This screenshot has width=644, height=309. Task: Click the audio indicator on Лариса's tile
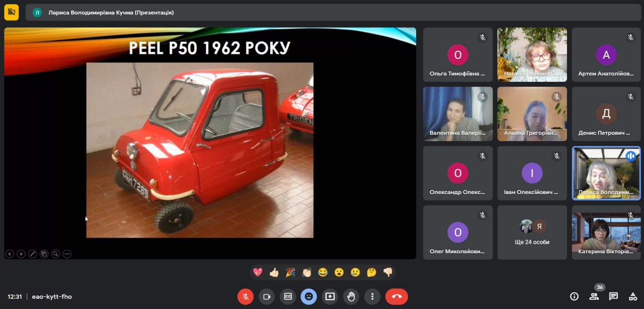click(631, 156)
